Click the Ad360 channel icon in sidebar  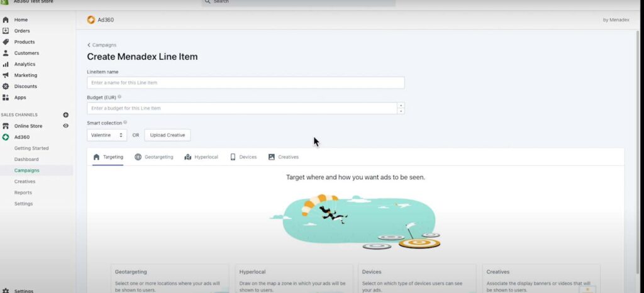click(x=5, y=137)
